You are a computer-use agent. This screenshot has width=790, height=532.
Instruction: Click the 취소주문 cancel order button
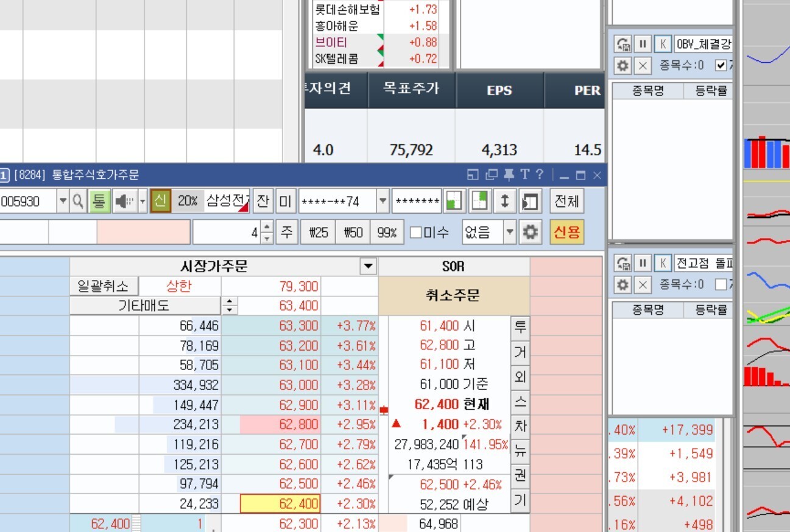[454, 296]
